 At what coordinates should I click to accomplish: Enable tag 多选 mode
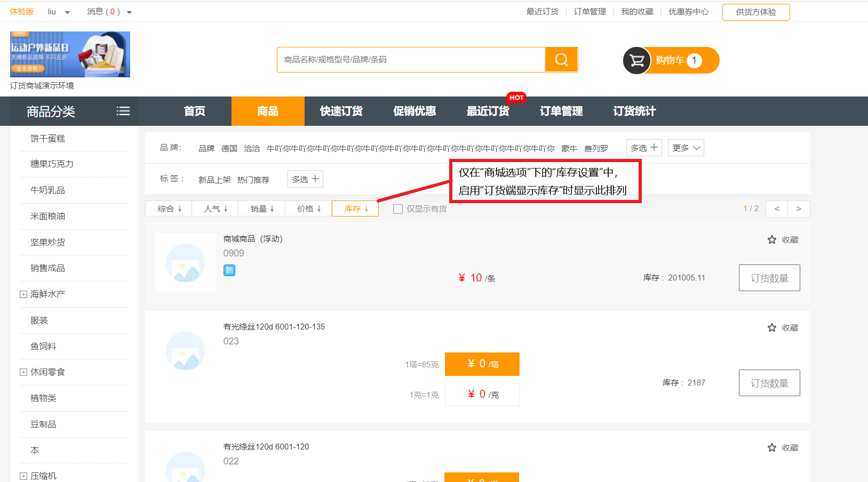click(305, 179)
